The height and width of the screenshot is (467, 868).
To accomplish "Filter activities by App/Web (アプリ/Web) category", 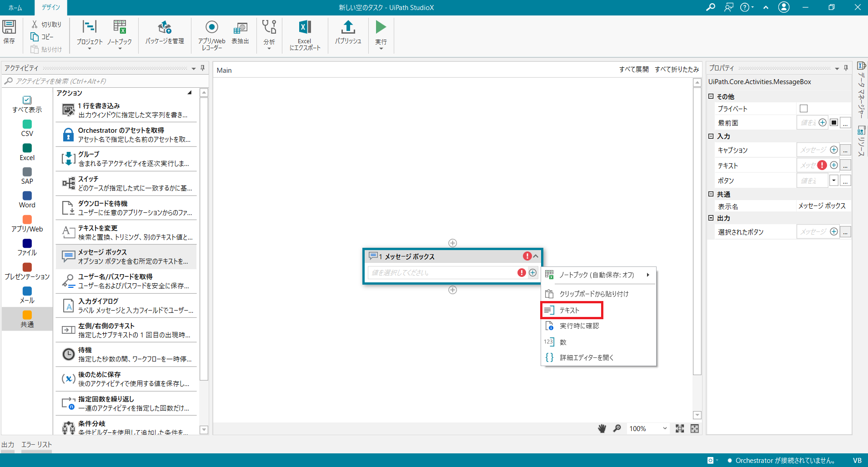I will tap(27, 224).
